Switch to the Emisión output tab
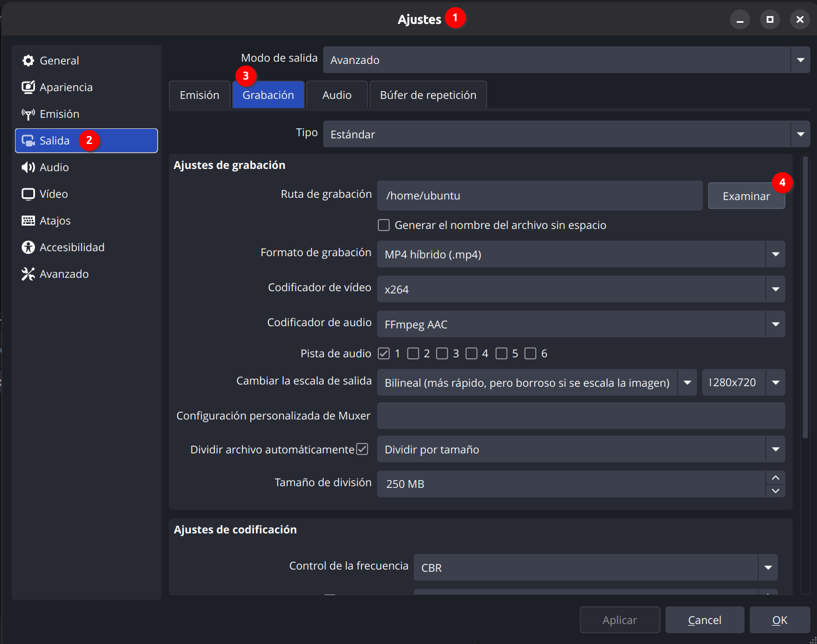The height and width of the screenshot is (644, 817). coord(199,95)
